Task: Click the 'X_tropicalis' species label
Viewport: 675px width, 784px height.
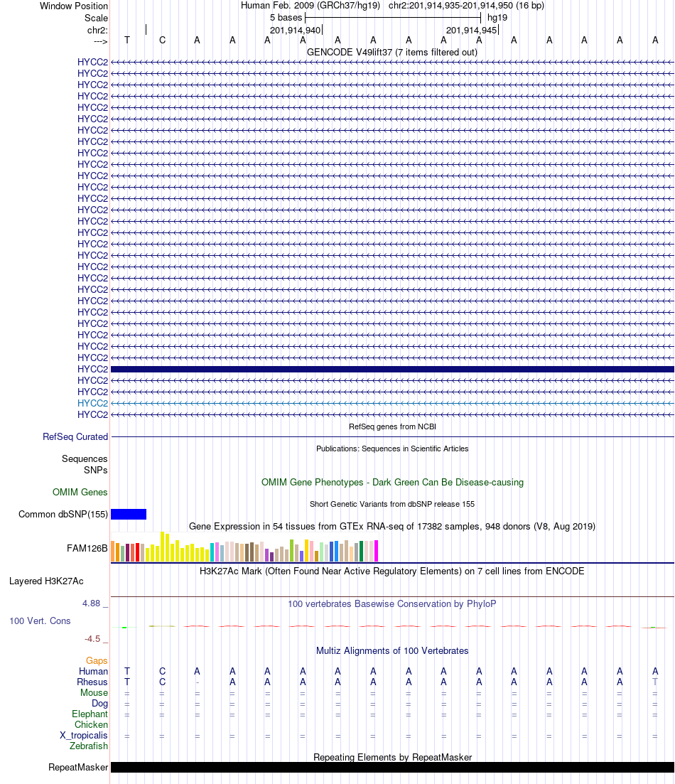Action: point(84,735)
